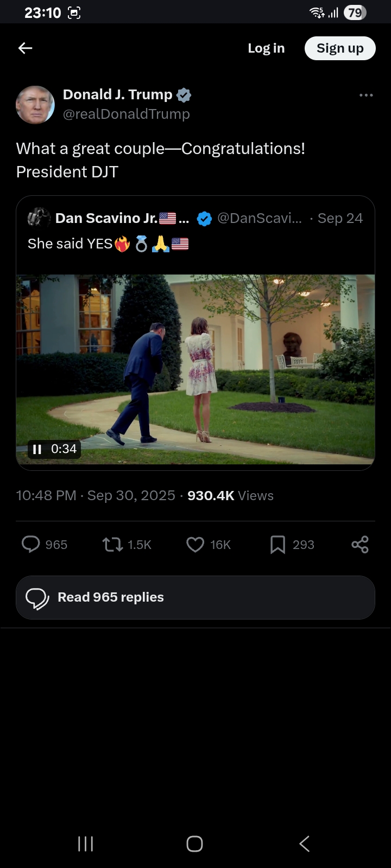Open the @realDonaldTrump handle
Viewport: 391px width, 868px height.
coord(127,114)
